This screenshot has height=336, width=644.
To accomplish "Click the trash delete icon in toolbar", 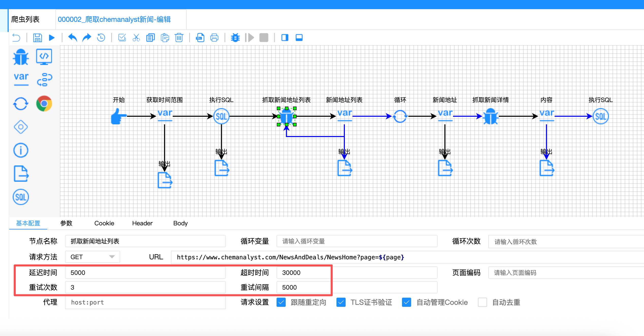I will pyautogui.click(x=179, y=38).
